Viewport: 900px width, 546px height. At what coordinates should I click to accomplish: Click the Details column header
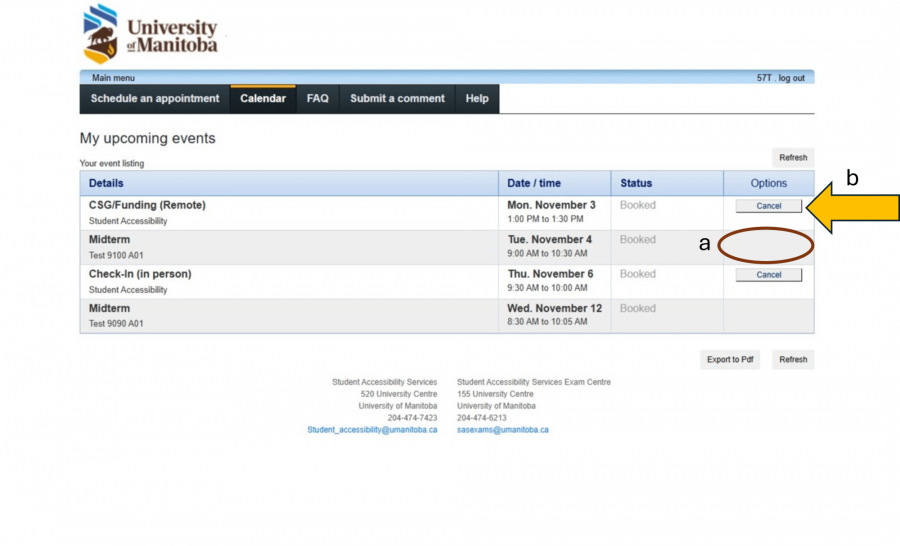point(106,183)
